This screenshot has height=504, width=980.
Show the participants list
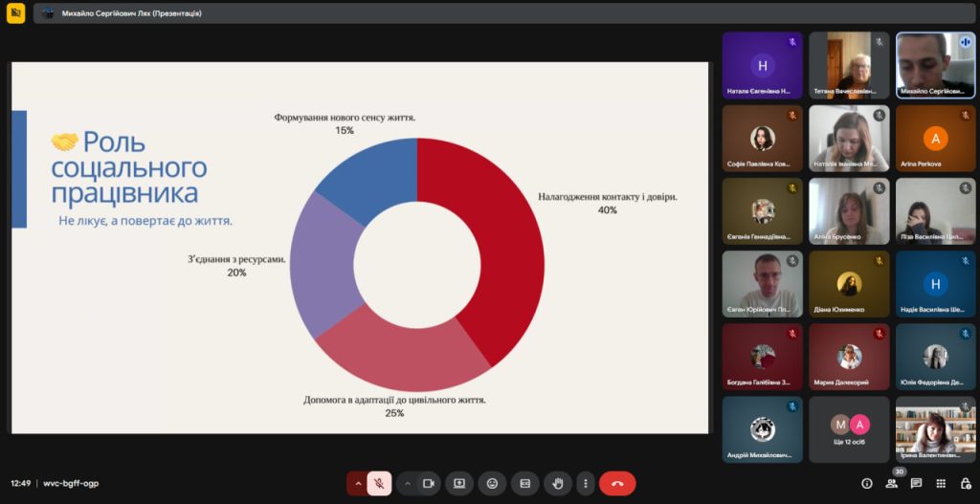click(892, 484)
